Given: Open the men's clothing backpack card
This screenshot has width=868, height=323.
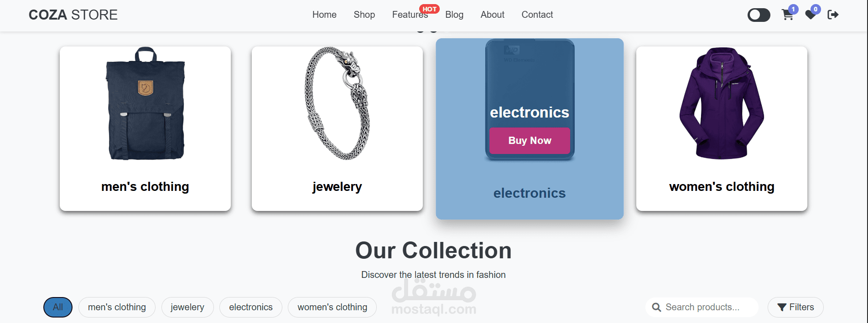Looking at the screenshot, I should pos(145,128).
